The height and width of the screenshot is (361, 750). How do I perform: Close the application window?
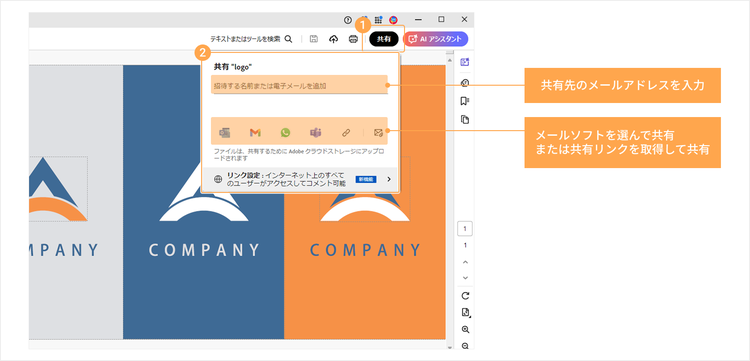tap(464, 20)
